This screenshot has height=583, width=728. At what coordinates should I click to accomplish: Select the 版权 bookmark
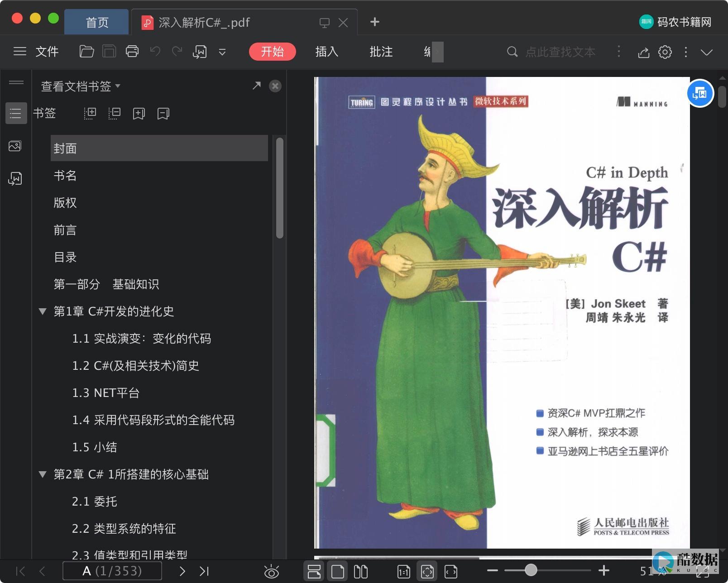coord(65,203)
